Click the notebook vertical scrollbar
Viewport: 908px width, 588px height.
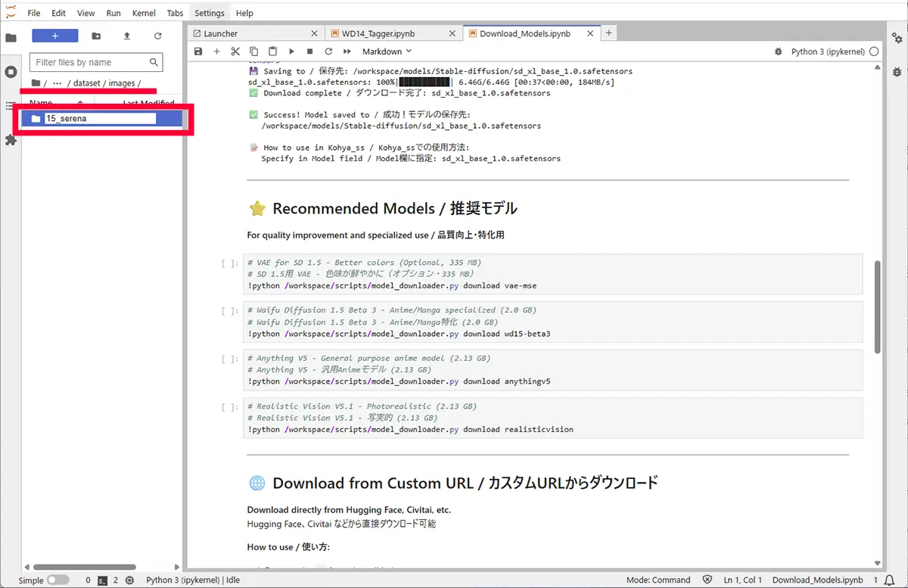coord(878,306)
